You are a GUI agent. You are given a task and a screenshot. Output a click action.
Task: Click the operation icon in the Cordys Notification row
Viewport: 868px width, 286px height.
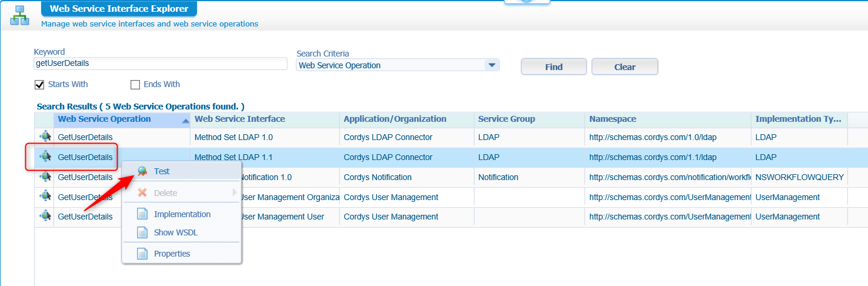coord(45,177)
